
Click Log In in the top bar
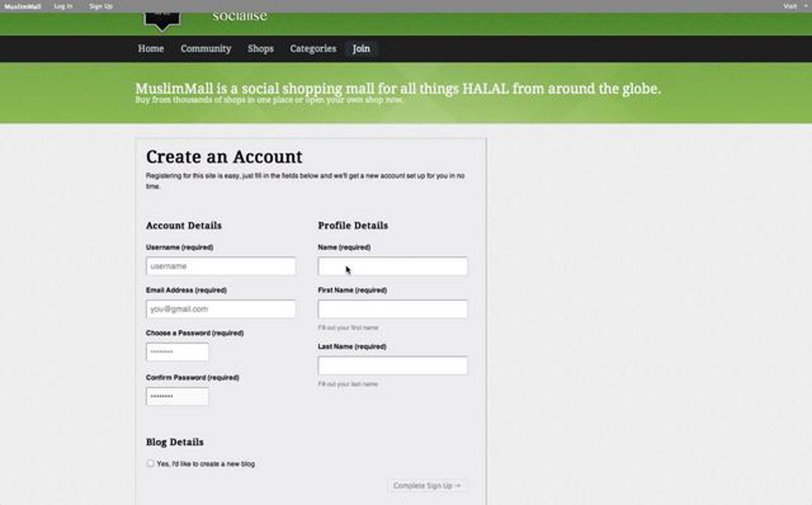pos(63,6)
